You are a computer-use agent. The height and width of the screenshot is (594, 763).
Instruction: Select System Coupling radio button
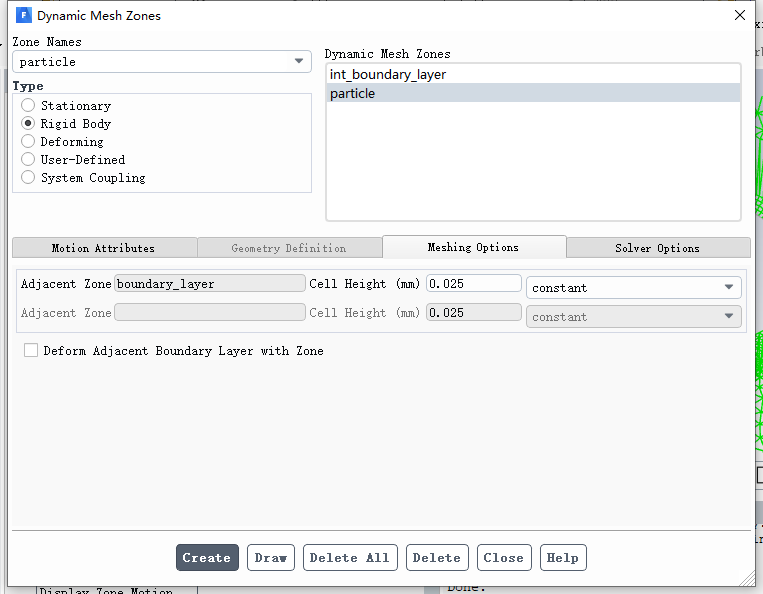[x=28, y=178]
